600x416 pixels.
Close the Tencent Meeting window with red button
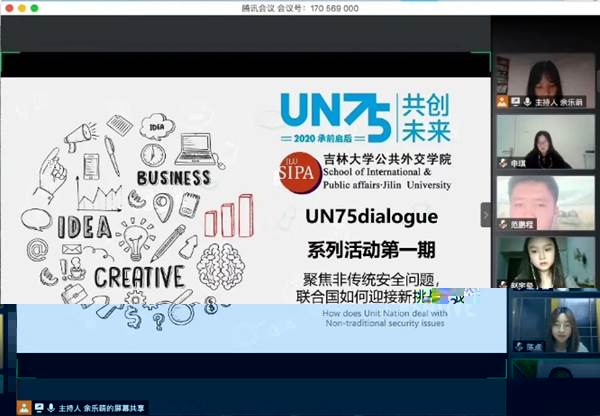10,8
